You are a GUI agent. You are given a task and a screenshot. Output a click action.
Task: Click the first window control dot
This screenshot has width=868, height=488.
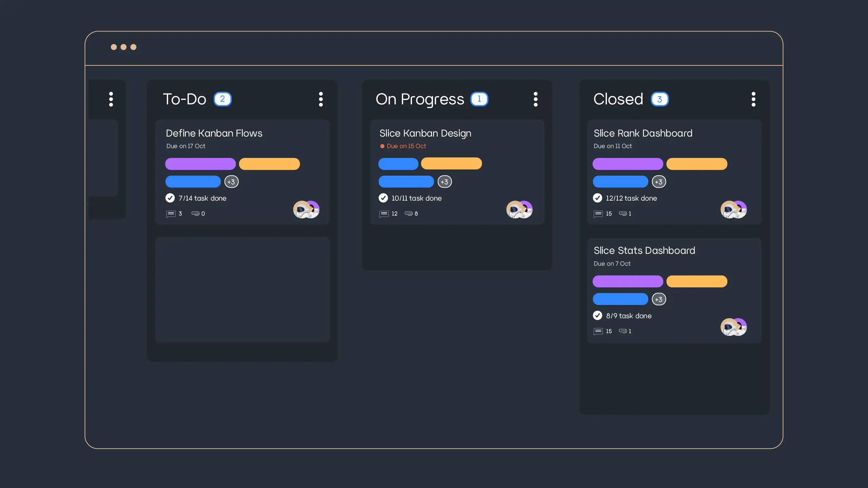[114, 47]
